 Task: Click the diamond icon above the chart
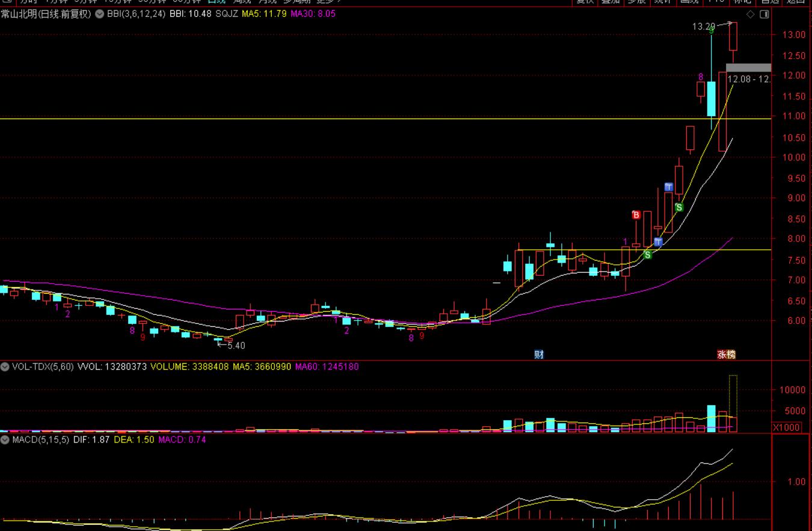click(750, 14)
